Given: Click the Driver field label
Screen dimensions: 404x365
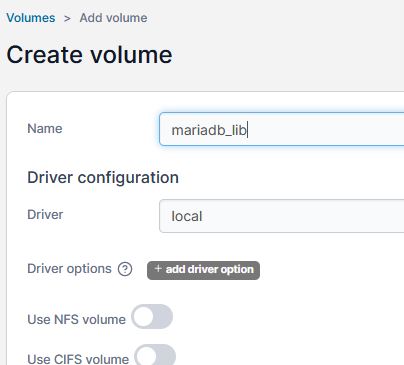Looking at the screenshot, I should click(45, 215).
